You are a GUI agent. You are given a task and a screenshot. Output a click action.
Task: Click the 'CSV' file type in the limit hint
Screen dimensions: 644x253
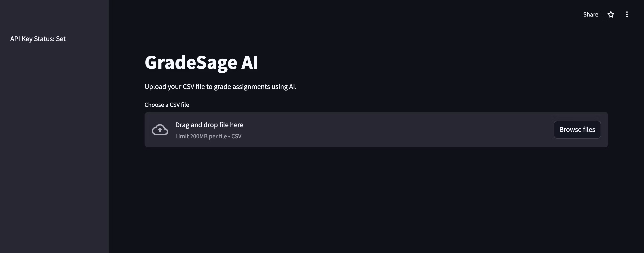point(236,136)
